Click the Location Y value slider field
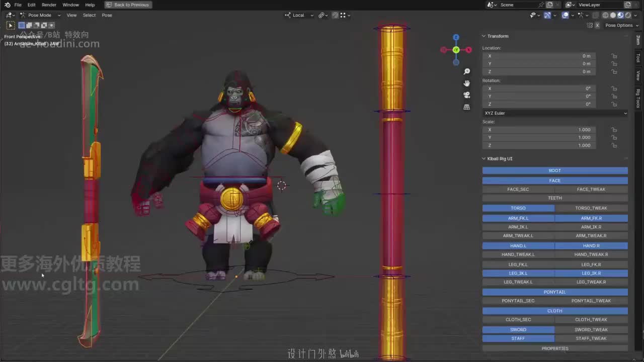 pyautogui.click(x=539, y=64)
